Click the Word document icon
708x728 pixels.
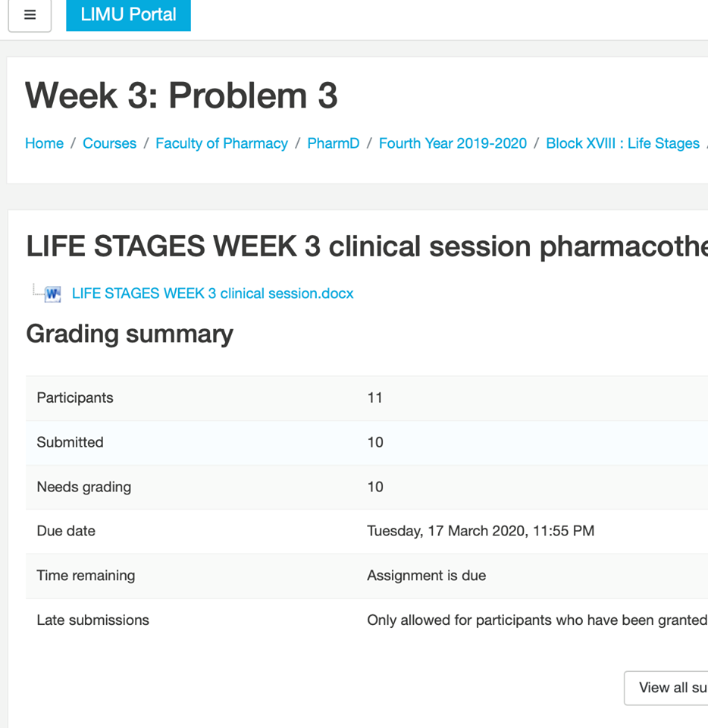point(52,293)
